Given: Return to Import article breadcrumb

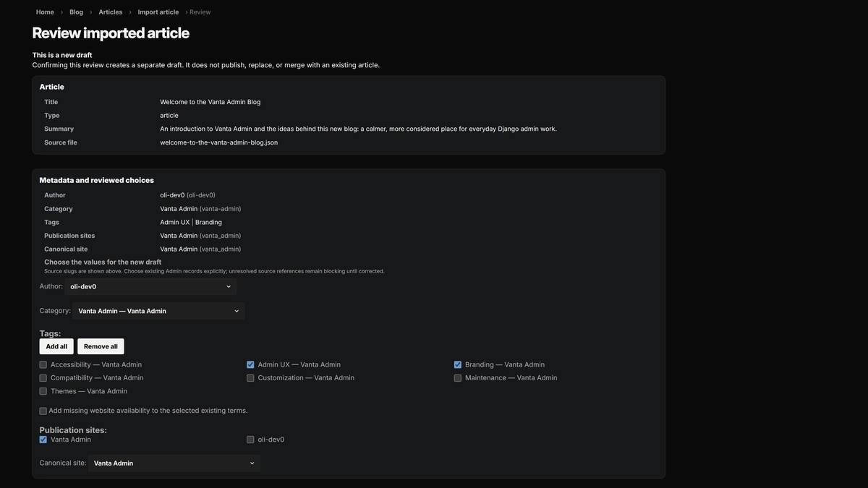Looking at the screenshot, I should click(158, 12).
